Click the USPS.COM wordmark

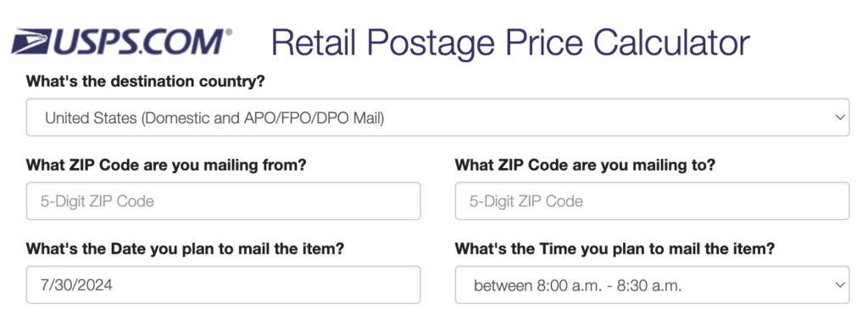[138, 42]
